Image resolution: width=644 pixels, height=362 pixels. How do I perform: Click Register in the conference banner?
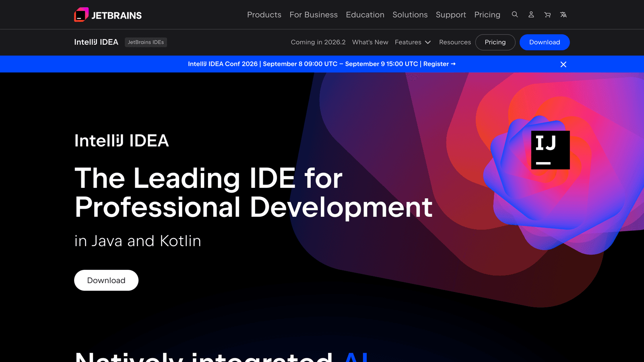pyautogui.click(x=439, y=64)
